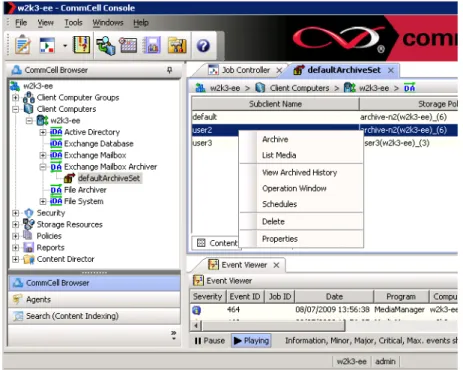Click the Playing button in Event Viewer
The height and width of the screenshot is (370, 463).
click(251, 341)
